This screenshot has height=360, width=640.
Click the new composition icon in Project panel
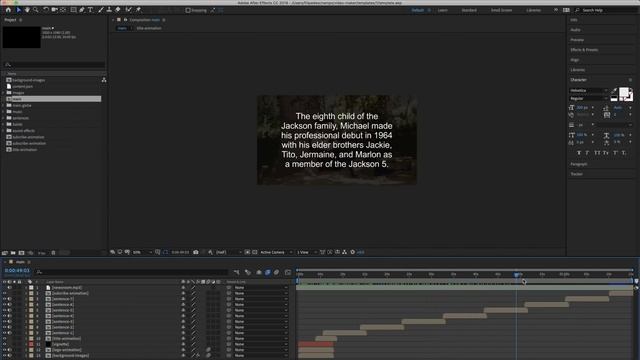click(x=22, y=253)
